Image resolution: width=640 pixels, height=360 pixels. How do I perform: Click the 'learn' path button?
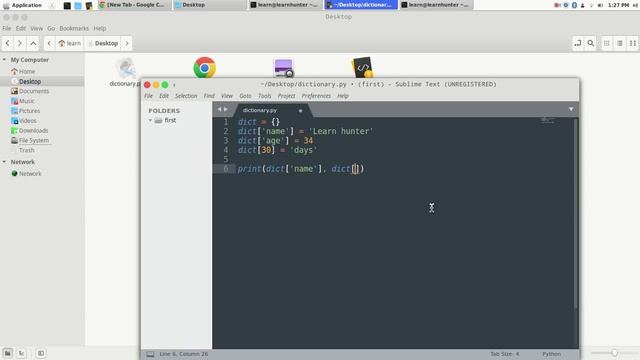coord(69,43)
